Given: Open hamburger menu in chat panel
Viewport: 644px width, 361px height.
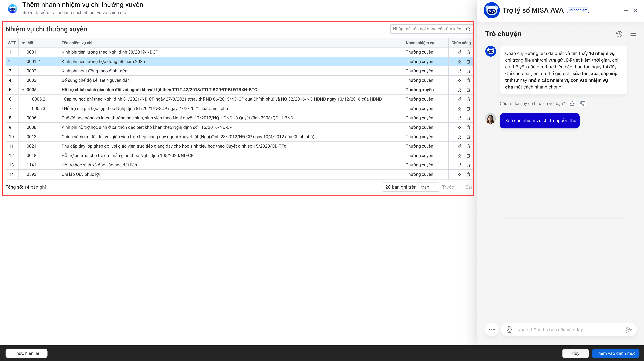Looking at the screenshot, I should point(633,34).
